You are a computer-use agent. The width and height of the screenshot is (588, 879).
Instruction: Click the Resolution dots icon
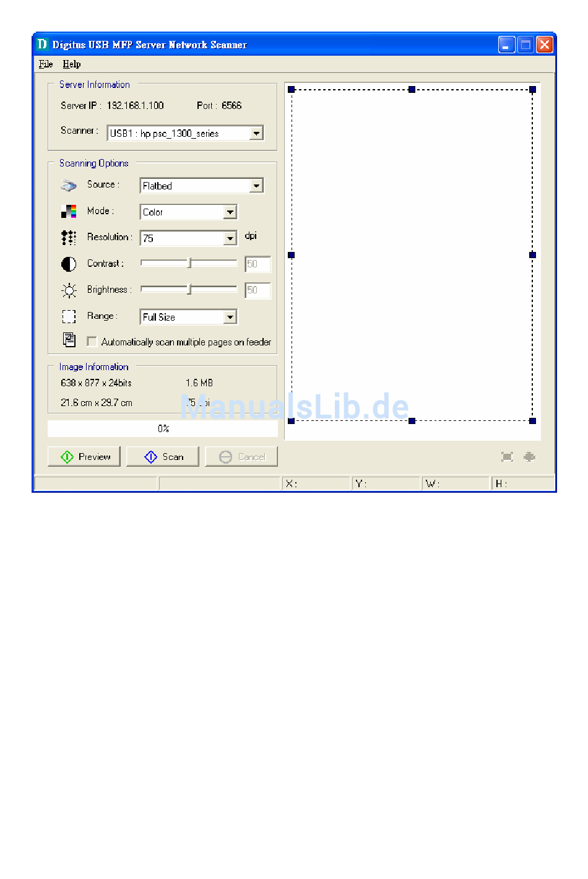click(x=69, y=238)
